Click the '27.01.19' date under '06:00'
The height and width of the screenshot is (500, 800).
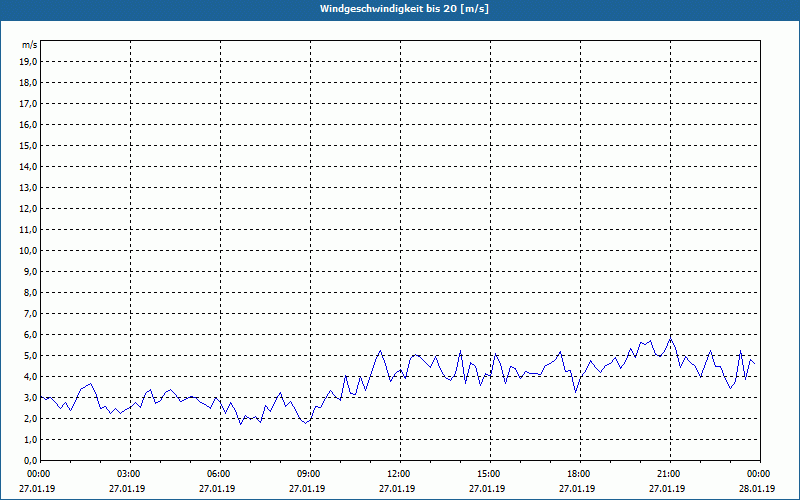(217, 488)
